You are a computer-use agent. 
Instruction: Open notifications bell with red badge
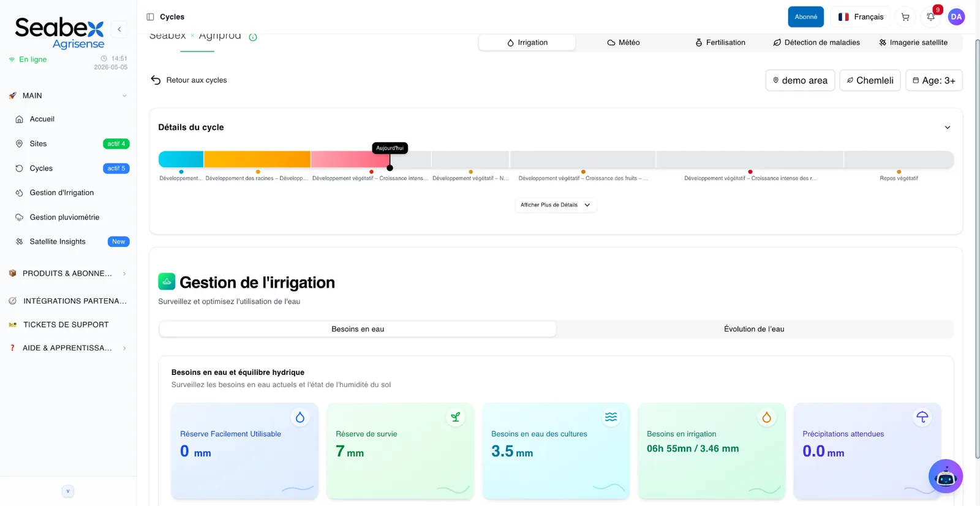pyautogui.click(x=931, y=17)
